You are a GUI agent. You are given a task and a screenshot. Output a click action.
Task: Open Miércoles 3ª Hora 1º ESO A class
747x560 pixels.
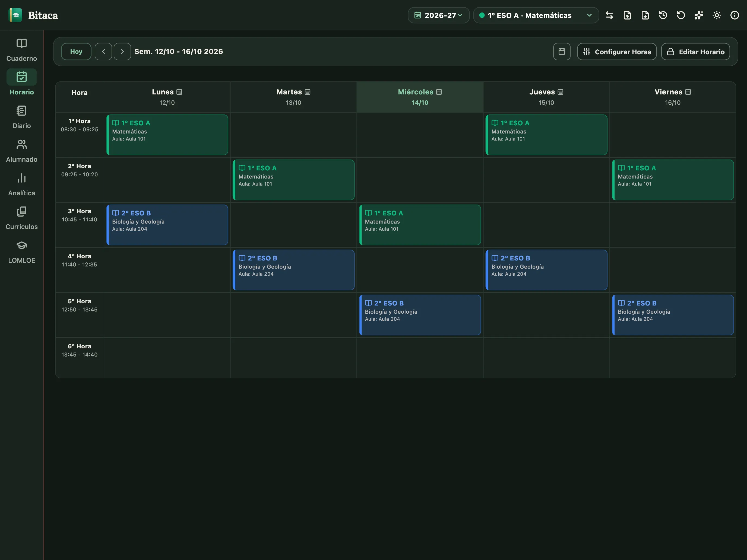(420, 225)
